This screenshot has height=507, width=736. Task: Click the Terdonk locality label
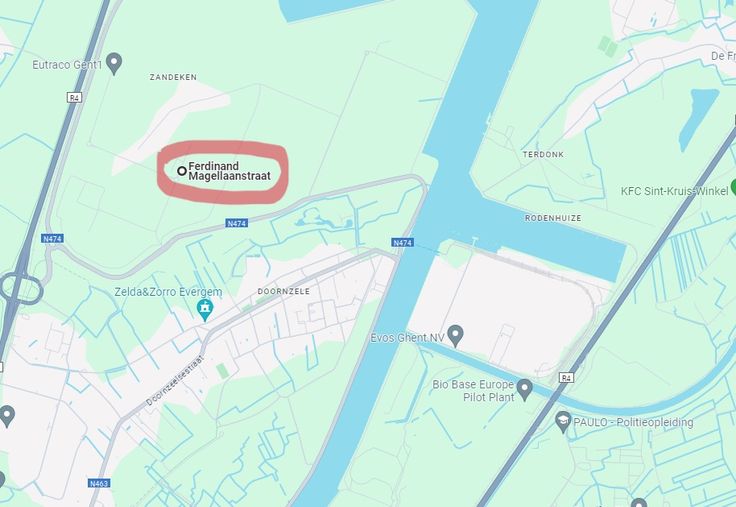[543, 154]
